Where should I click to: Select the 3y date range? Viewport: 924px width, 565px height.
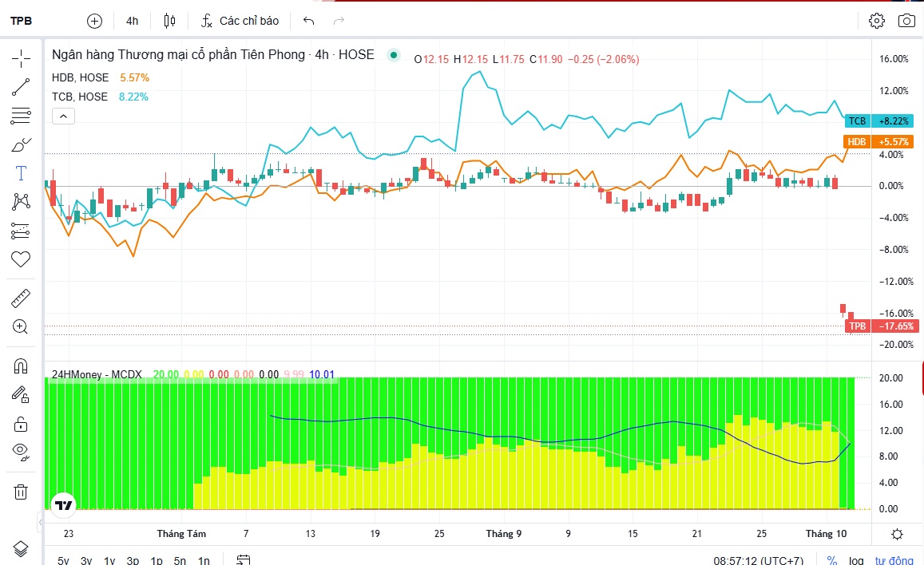[x=86, y=560]
